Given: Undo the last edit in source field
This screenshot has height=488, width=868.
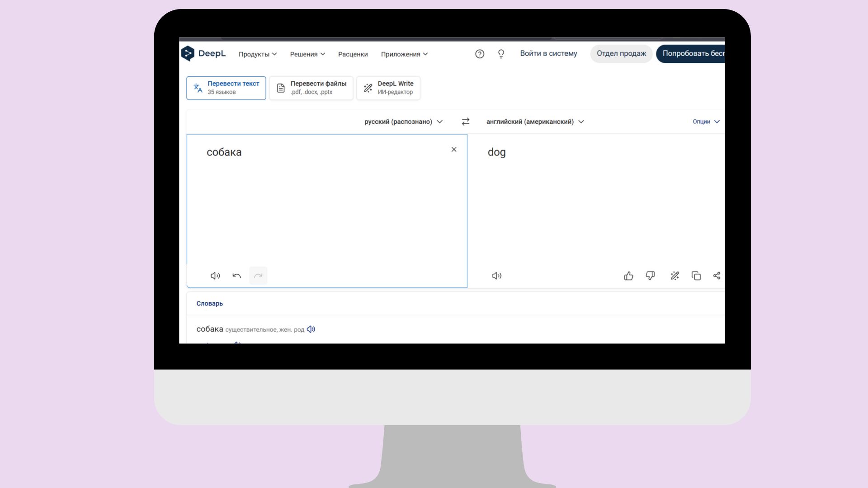Looking at the screenshot, I should point(236,276).
